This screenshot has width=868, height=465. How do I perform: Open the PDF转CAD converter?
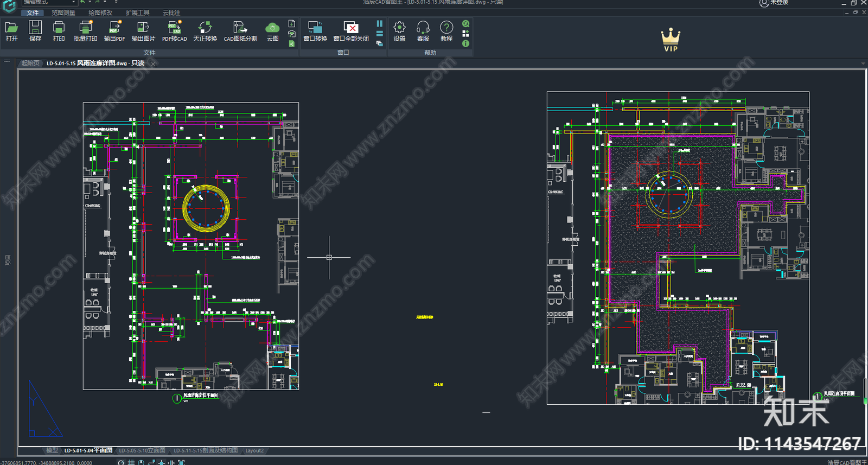click(x=174, y=31)
